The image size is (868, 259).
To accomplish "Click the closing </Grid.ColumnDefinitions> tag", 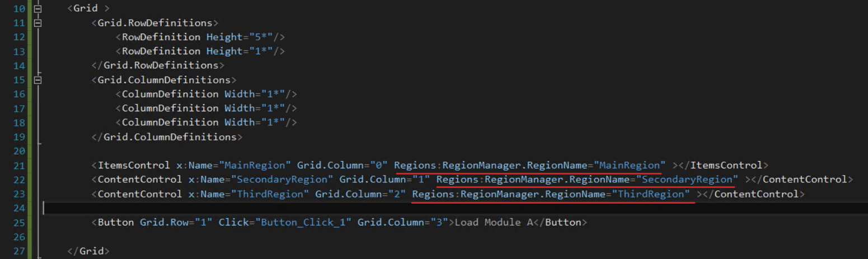I will [x=167, y=137].
